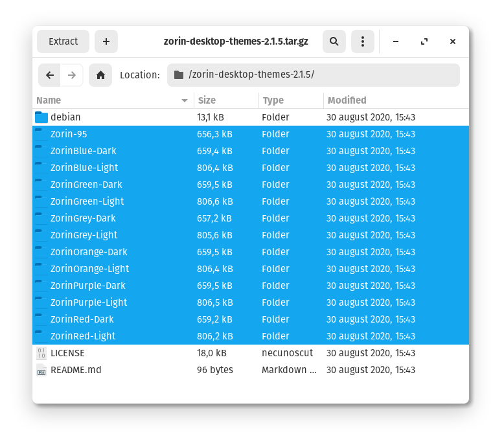Click the 657,2 kB size cell
The width and height of the screenshot is (504, 445).
(x=214, y=218)
